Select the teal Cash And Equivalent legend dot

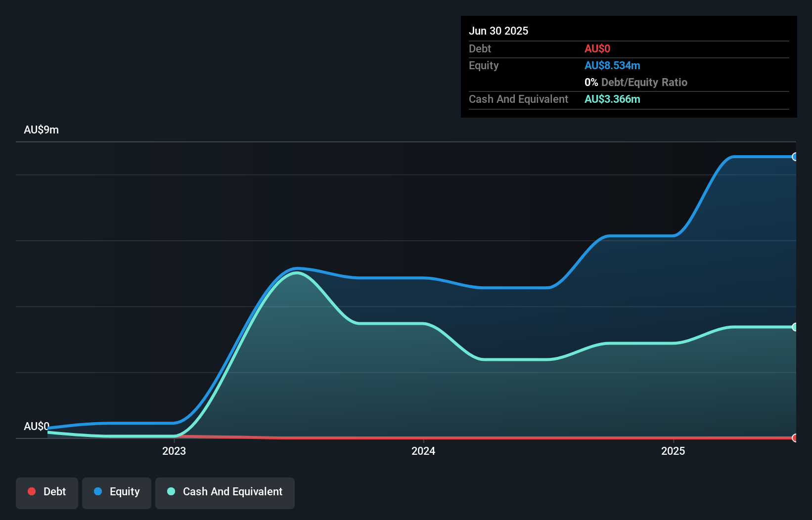[x=171, y=491]
